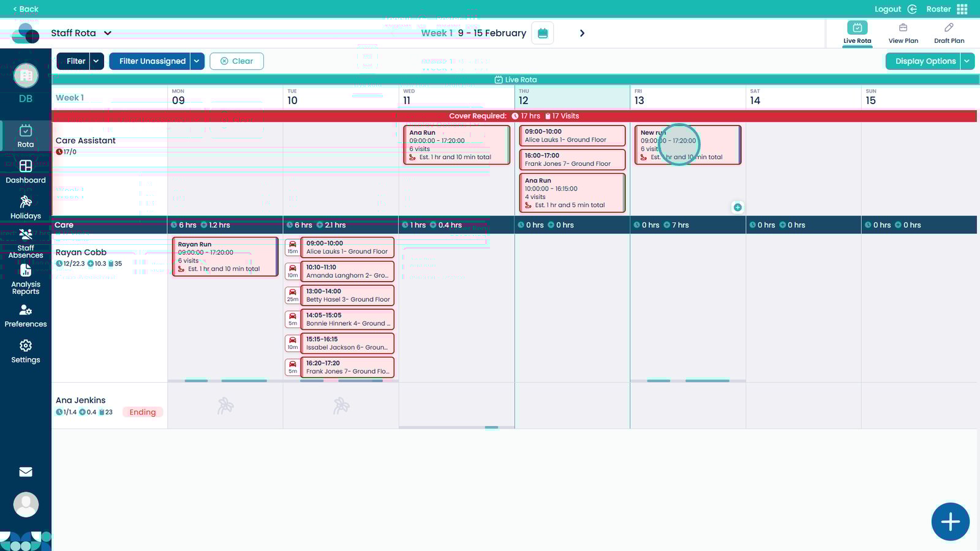
Task: Click the large blue add button
Action: (950, 522)
